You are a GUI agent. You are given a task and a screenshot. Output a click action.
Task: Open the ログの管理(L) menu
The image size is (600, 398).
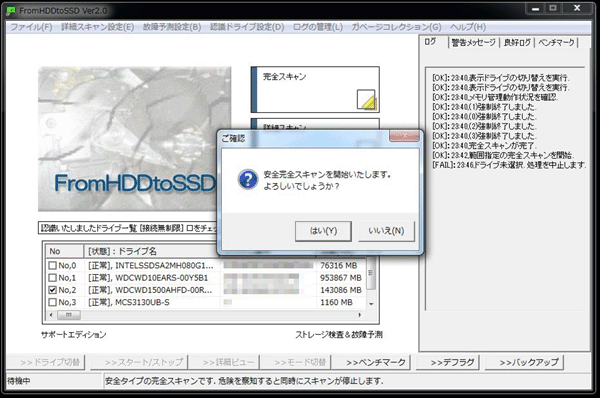pos(318,27)
